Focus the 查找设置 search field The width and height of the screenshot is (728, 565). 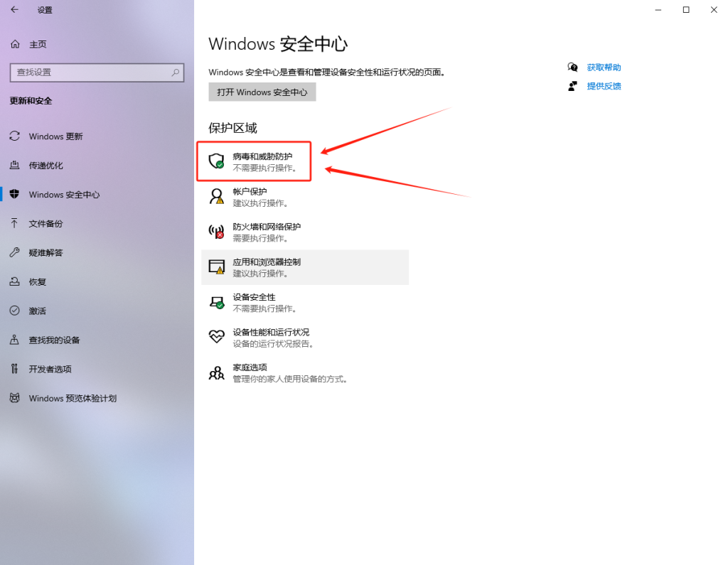97,72
